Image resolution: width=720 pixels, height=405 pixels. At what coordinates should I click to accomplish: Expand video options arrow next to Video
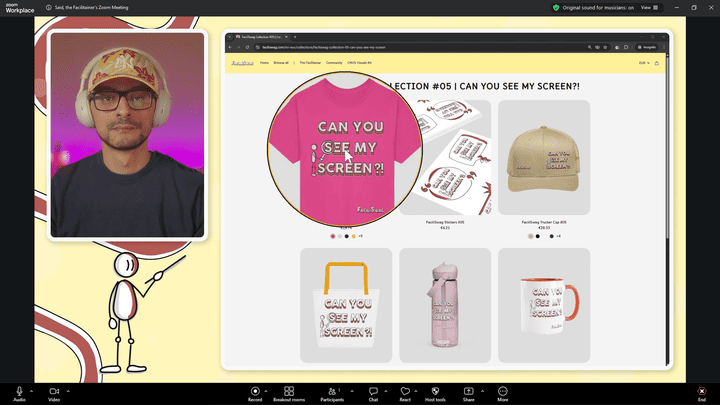pyautogui.click(x=68, y=390)
